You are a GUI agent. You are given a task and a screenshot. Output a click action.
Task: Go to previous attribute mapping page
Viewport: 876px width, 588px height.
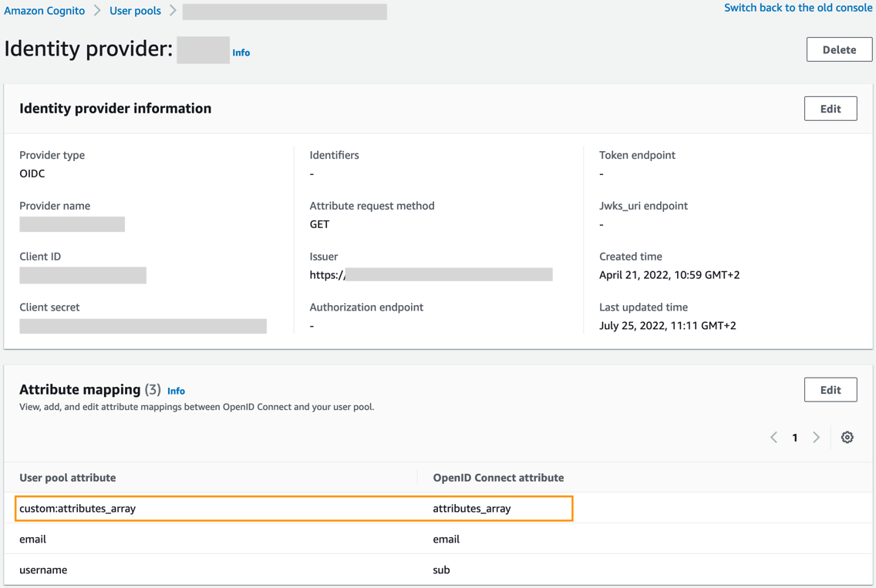774,438
